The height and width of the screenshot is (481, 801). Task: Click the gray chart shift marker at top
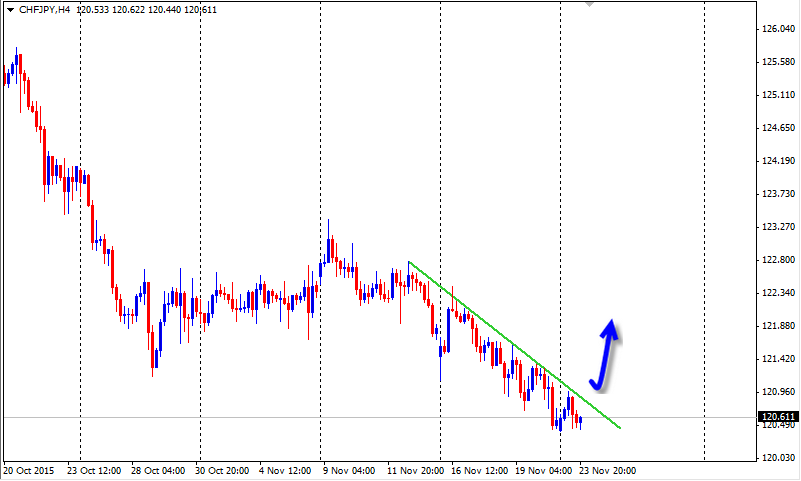pyautogui.click(x=590, y=4)
